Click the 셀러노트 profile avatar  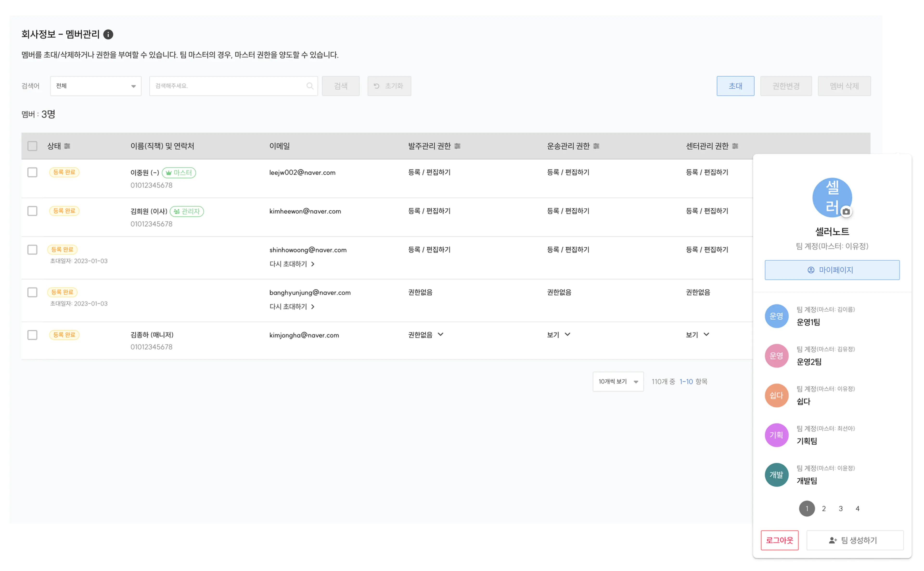[x=832, y=198]
